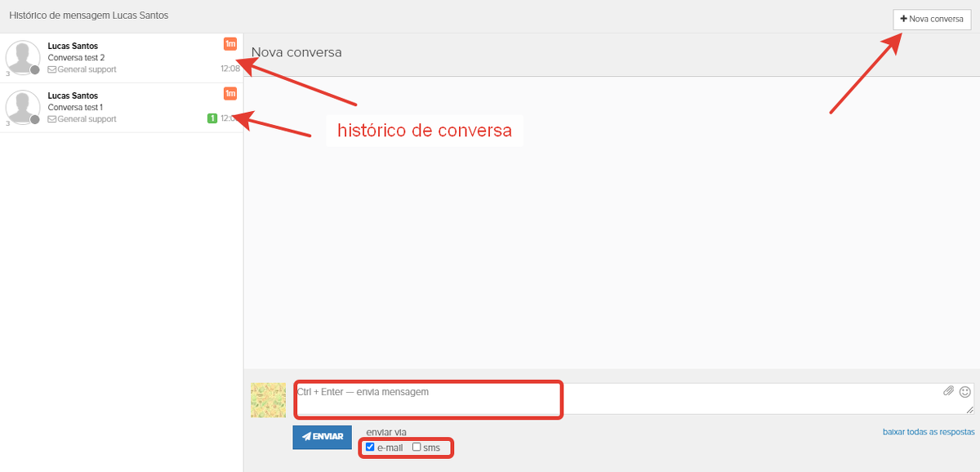Enable the sms send option
This screenshot has width=980, height=472.
pyautogui.click(x=416, y=447)
